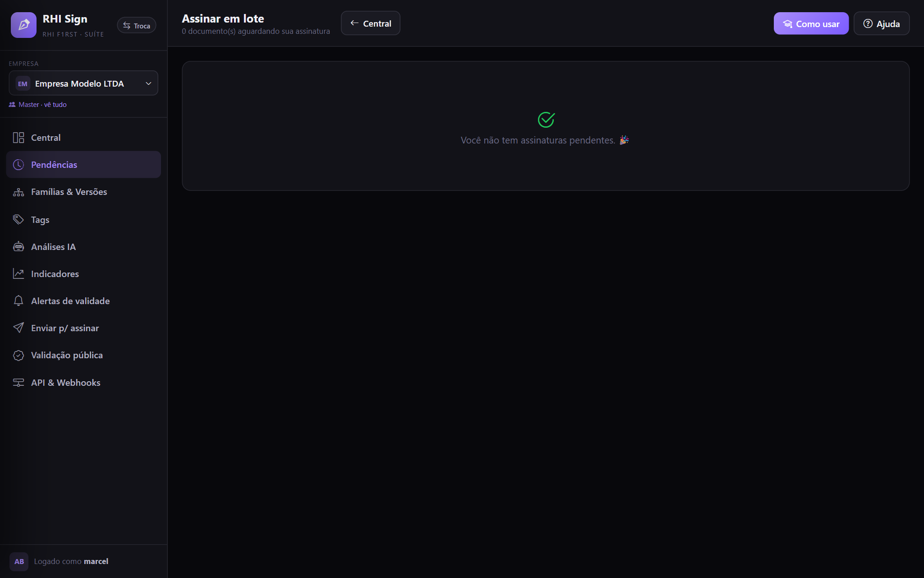Click the Indicadores chart icon
The width and height of the screenshot is (924, 578).
click(x=18, y=274)
